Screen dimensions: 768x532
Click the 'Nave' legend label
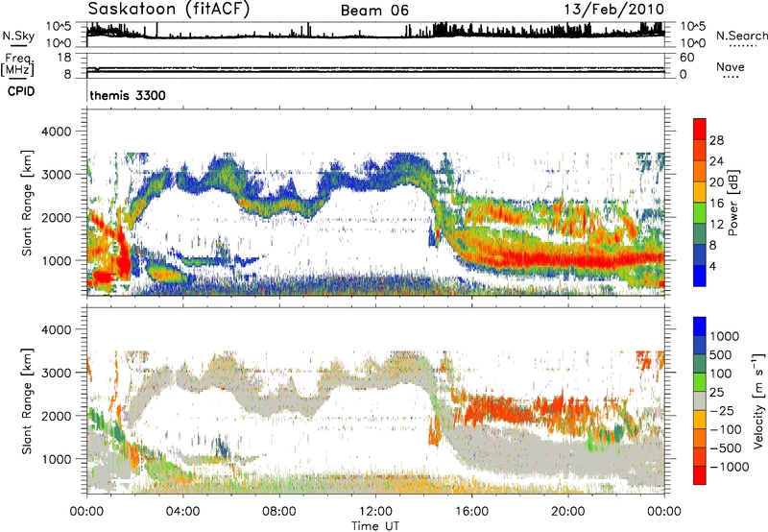coord(731,66)
